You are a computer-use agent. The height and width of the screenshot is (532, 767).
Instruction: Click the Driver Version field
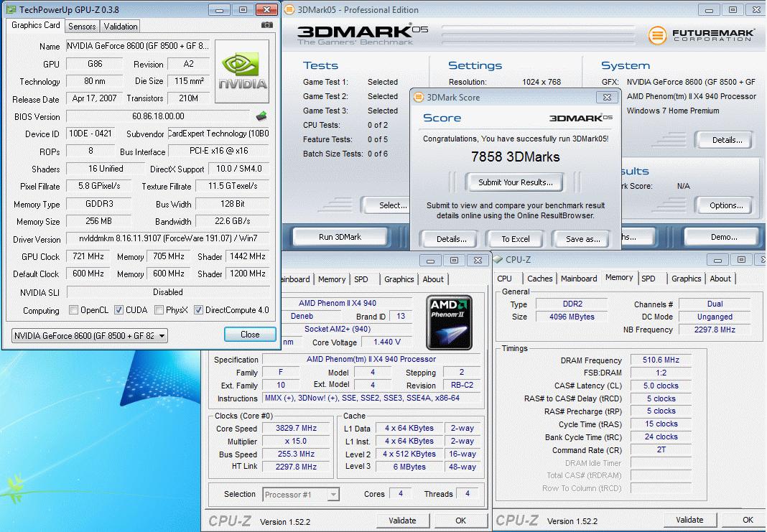pyautogui.click(x=168, y=238)
